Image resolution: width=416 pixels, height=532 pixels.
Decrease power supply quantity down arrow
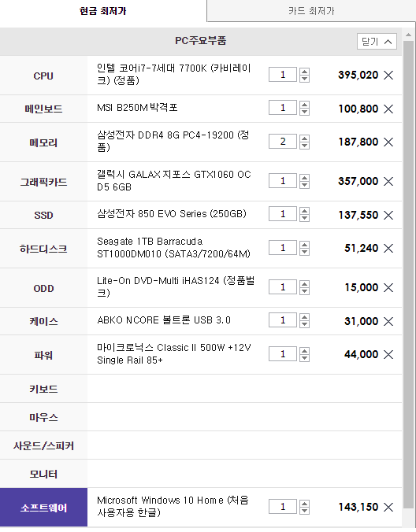305,358
